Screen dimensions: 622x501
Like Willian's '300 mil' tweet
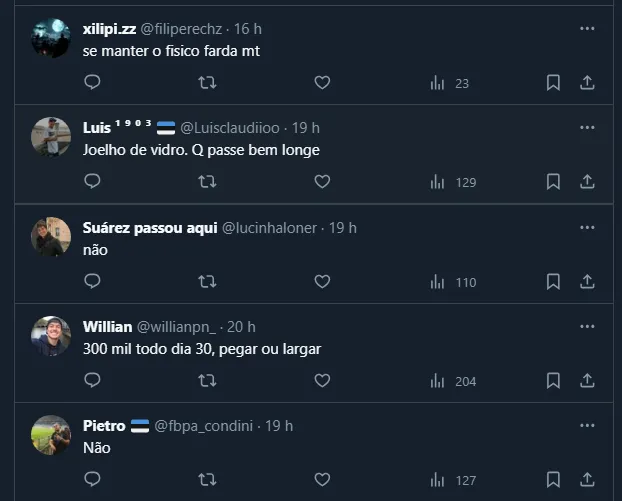(322, 380)
